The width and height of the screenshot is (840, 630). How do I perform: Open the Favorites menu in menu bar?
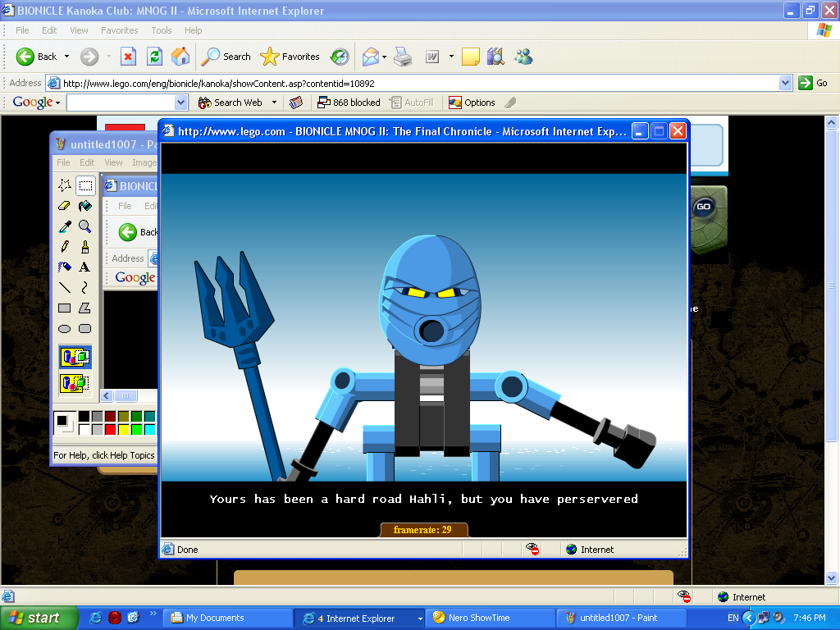point(120,30)
